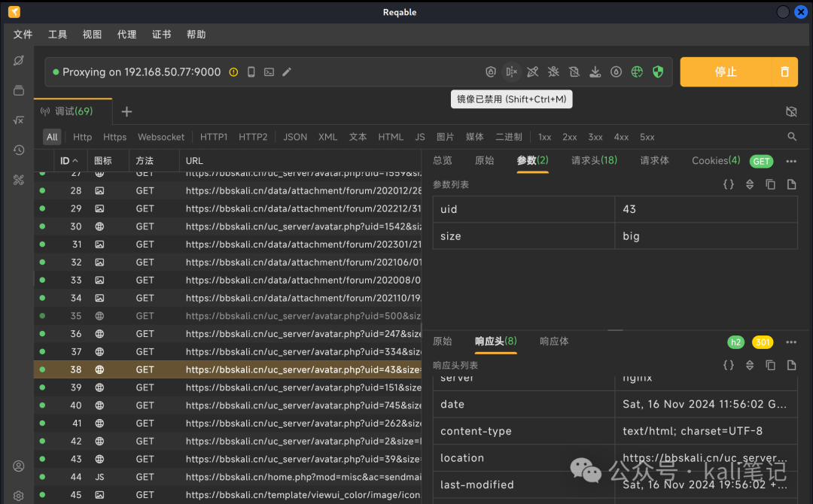Open the 视图 menu
Image resolution: width=813 pixels, height=504 pixels.
(x=92, y=34)
